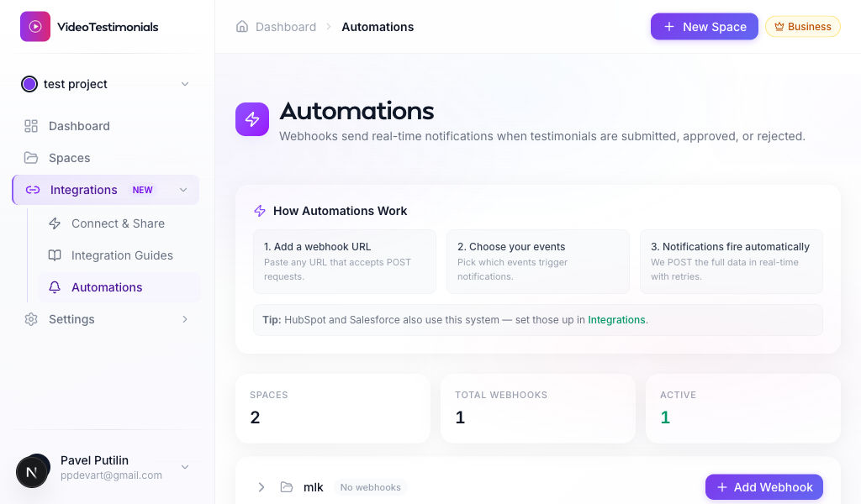The height and width of the screenshot is (504, 861).
Task: Collapse the Integrations menu chevron
Action: (x=183, y=190)
